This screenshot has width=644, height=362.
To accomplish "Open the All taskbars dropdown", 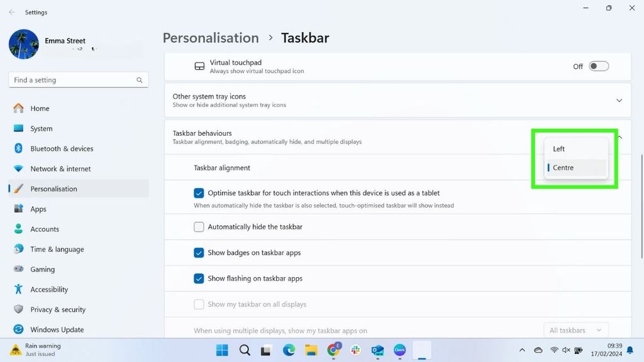I will [x=575, y=330].
